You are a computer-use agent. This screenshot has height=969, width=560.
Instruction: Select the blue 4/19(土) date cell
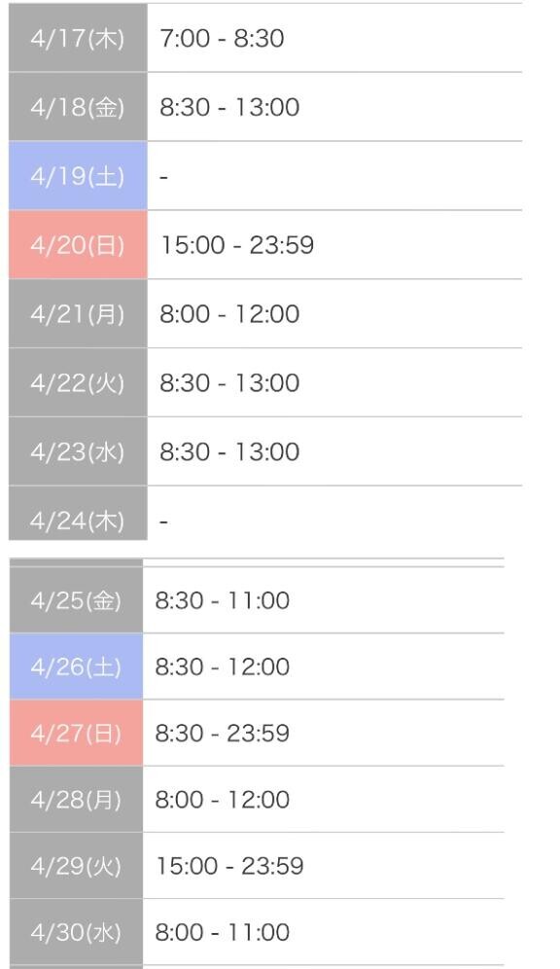[78, 176]
